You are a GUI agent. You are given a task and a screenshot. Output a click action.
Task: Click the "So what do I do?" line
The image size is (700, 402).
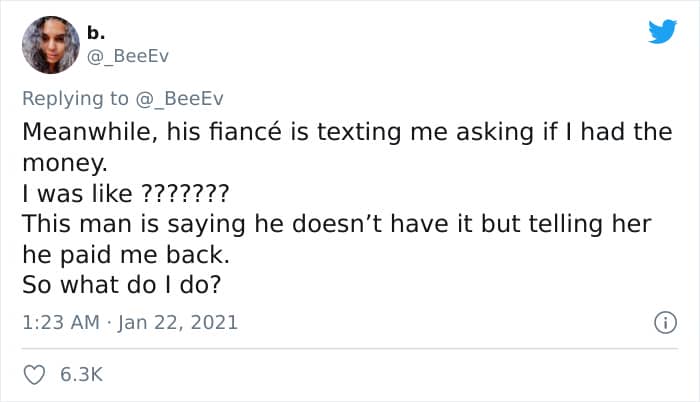point(122,284)
